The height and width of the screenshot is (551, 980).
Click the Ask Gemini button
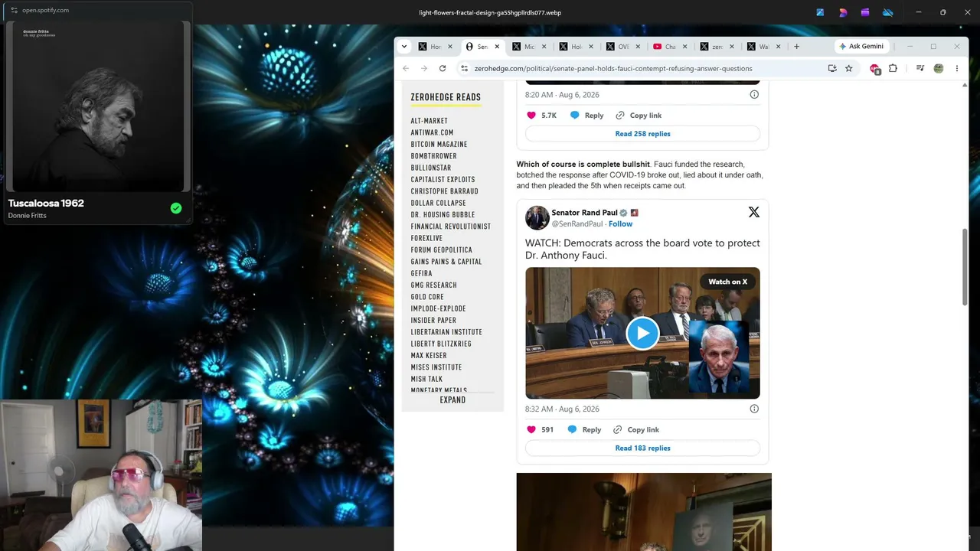[x=861, y=47]
